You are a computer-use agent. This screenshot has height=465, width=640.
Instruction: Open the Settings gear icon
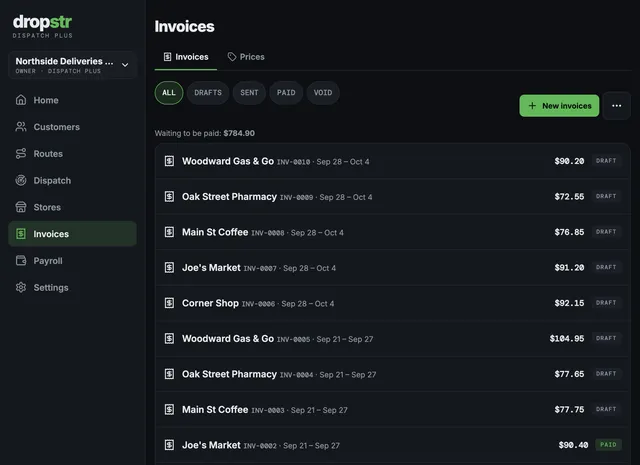[21, 287]
